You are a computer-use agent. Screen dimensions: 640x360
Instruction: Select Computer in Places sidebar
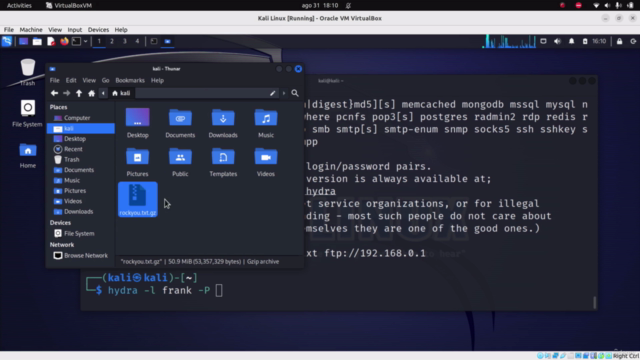(x=81, y=118)
